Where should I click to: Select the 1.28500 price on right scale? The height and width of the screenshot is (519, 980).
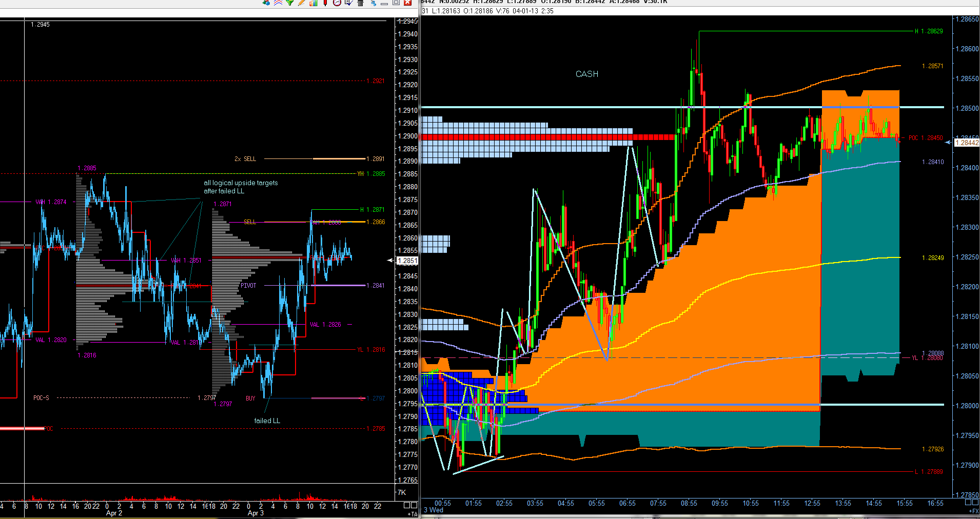click(967, 109)
